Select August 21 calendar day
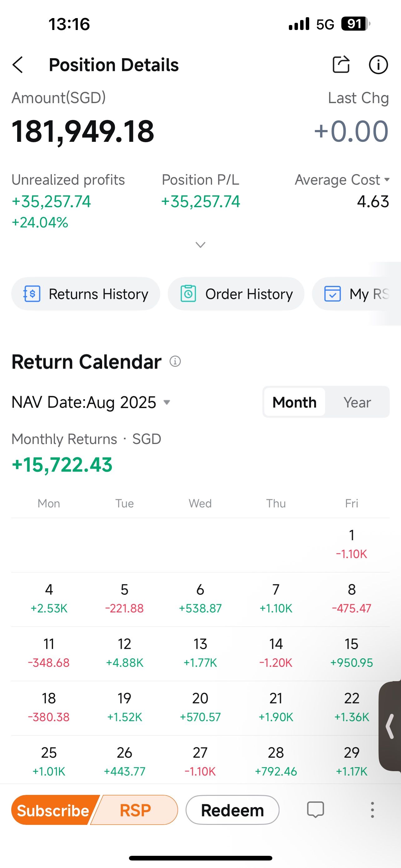 point(276,707)
